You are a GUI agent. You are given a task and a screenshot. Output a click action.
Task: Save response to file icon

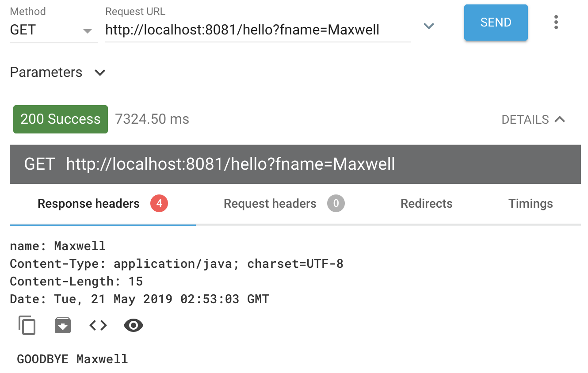[63, 326]
